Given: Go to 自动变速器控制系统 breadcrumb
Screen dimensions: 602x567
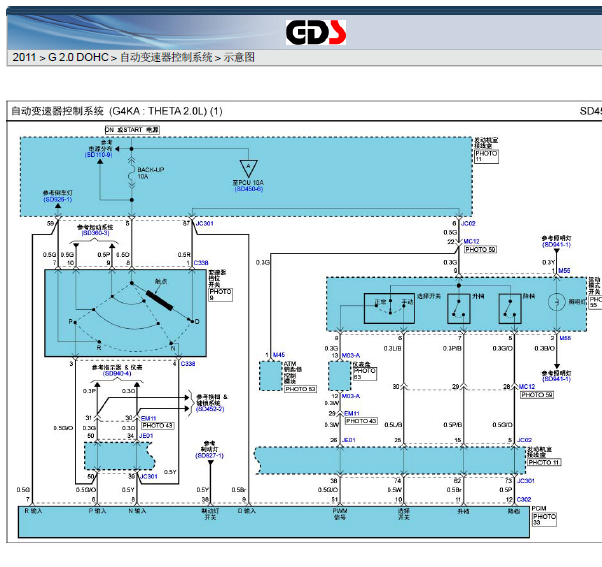Looking at the screenshot, I should (x=166, y=58).
